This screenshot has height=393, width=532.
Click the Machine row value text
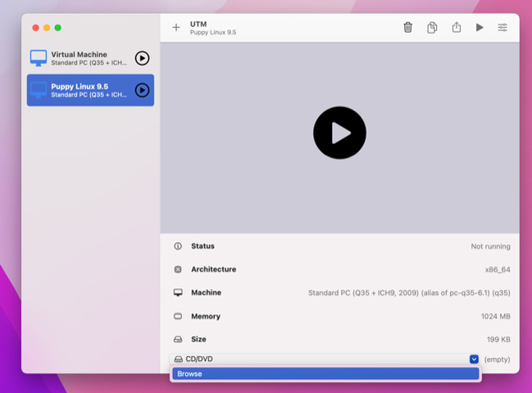[408, 293]
